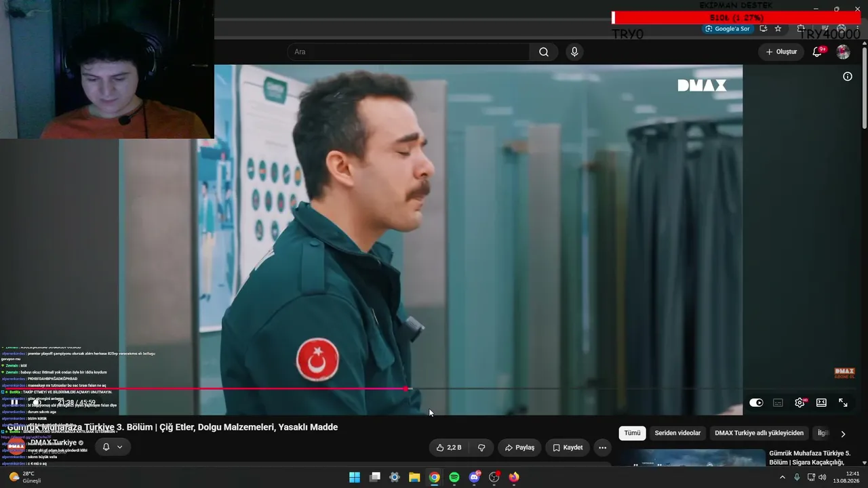Open Discord from the taskbar
This screenshot has height=488, width=868.
tap(475, 477)
